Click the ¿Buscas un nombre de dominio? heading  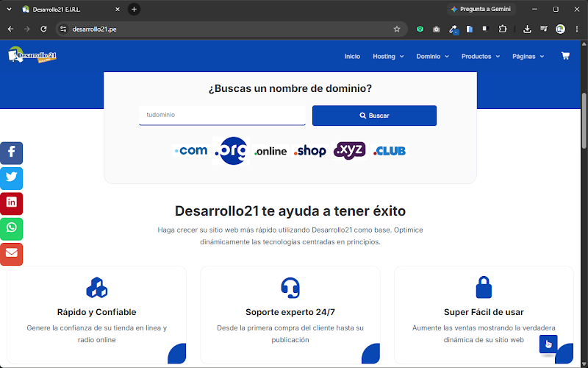pos(290,88)
